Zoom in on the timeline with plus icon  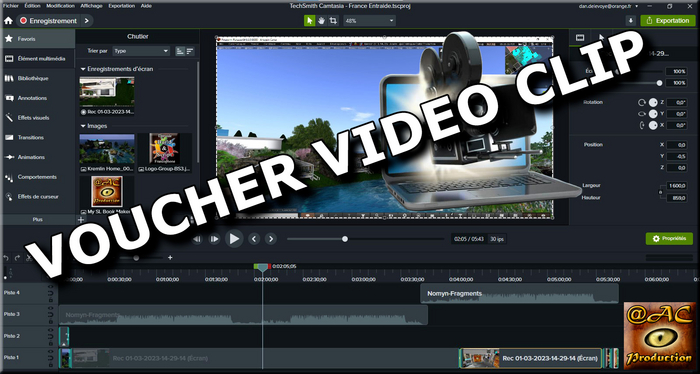tap(170, 258)
